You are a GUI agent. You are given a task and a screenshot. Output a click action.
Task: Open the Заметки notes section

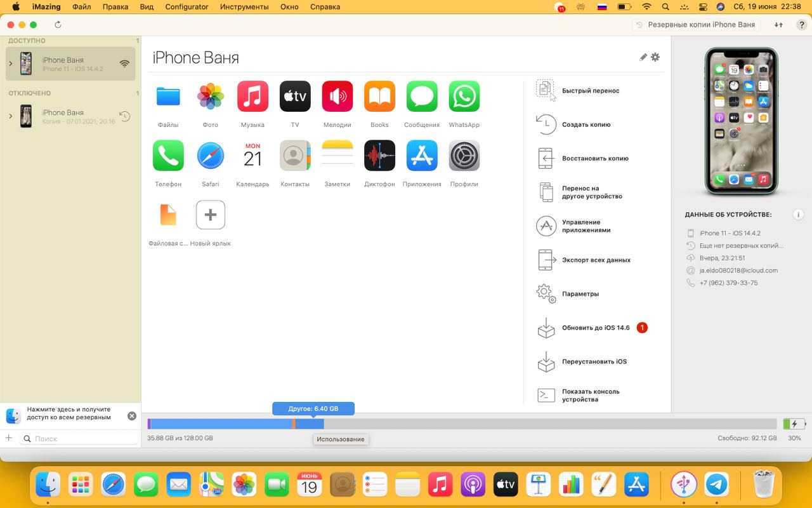(337, 156)
